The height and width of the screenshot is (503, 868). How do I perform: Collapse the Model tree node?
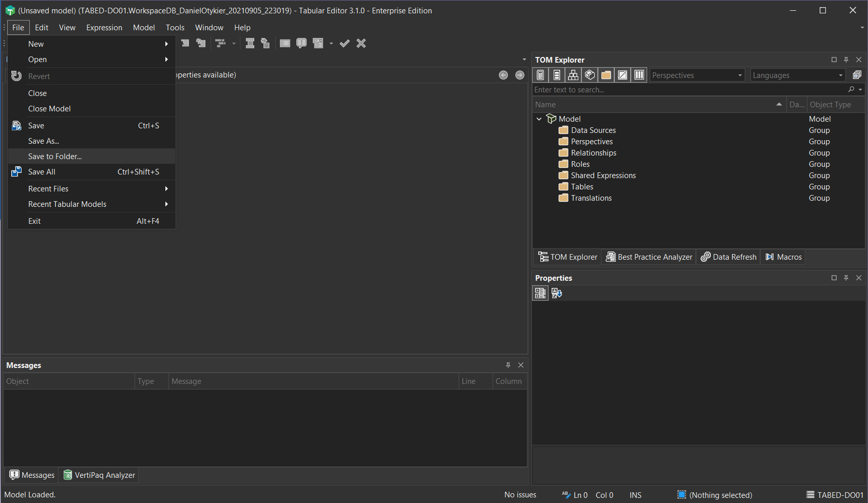(x=539, y=119)
